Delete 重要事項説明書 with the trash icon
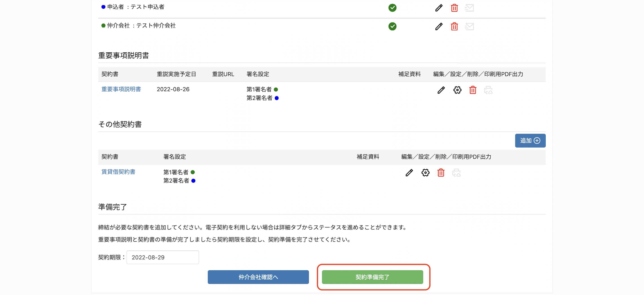 (473, 90)
